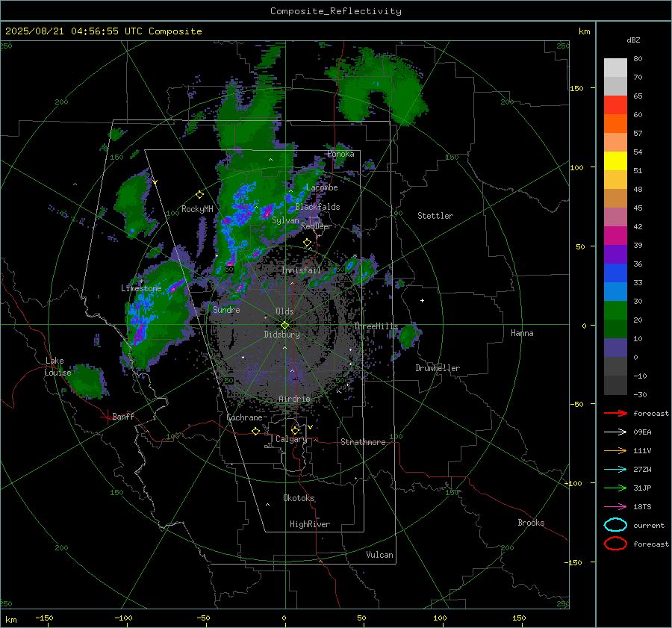This screenshot has height=628, width=672.
Task: Click the Innisfail map label
Action: coord(301,270)
